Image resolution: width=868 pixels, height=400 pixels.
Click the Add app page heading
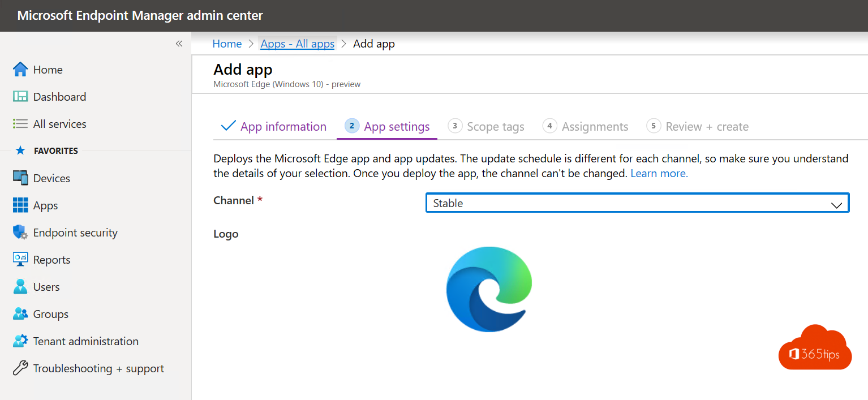(x=243, y=70)
